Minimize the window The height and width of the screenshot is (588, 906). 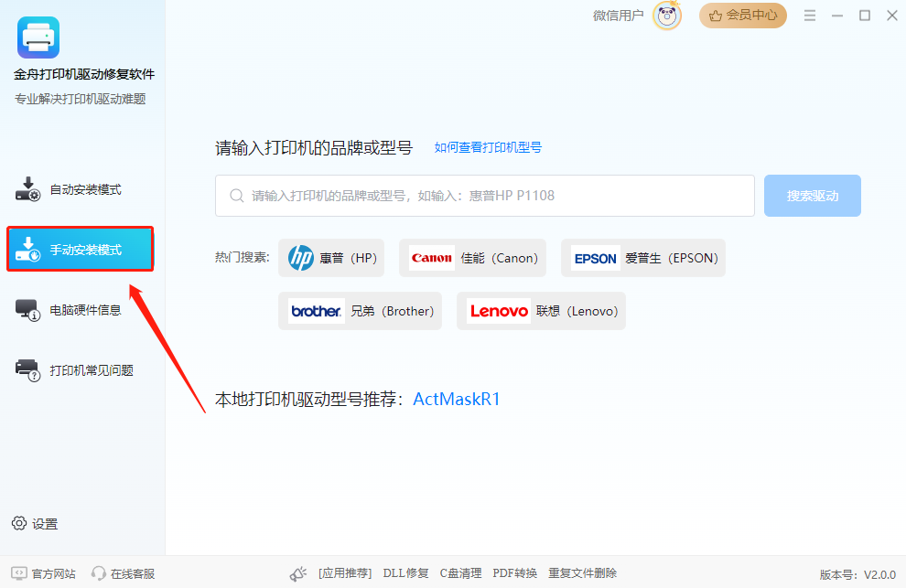[837, 16]
